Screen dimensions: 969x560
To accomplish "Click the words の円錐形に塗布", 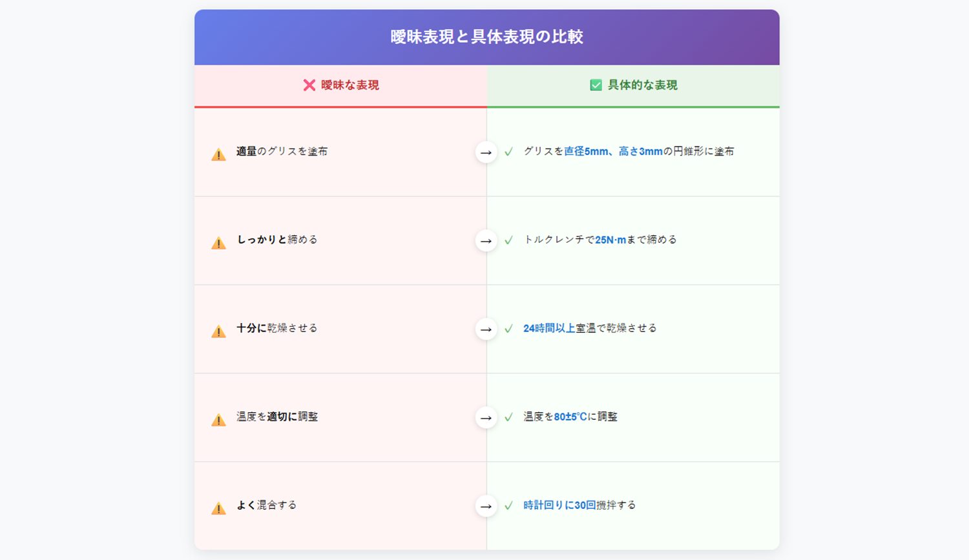I will tap(699, 151).
